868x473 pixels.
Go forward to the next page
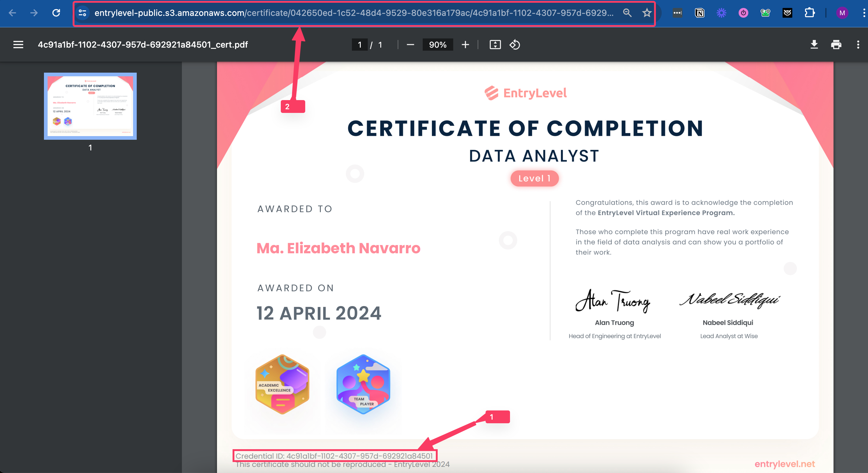34,13
